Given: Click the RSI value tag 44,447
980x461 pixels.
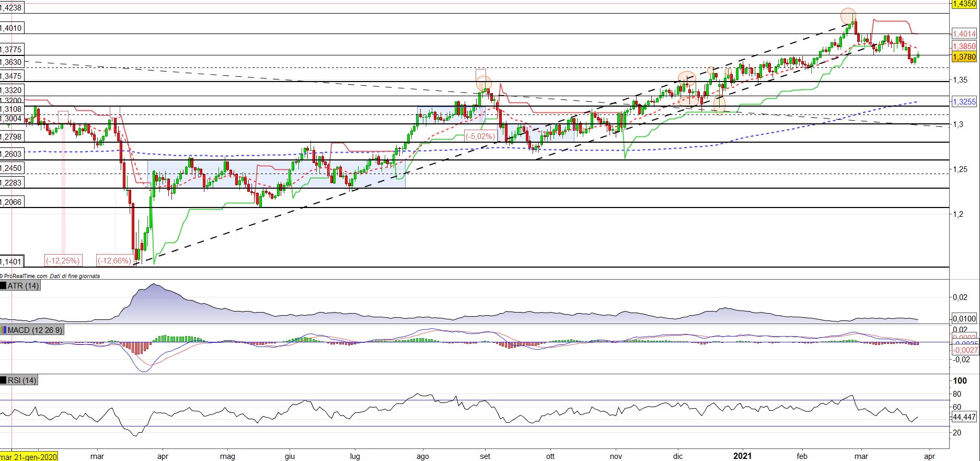Looking at the screenshot, I should [964, 417].
